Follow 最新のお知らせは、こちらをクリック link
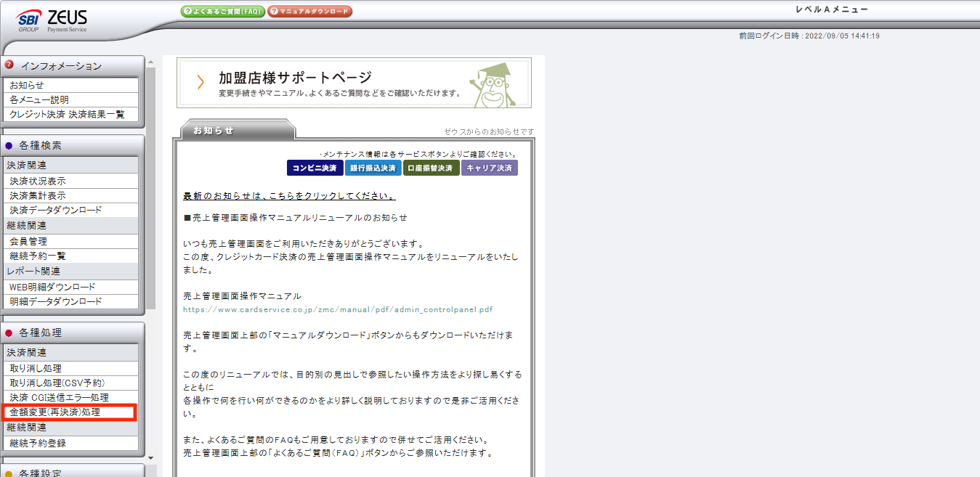The width and height of the screenshot is (980, 477). tap(290, 196)
